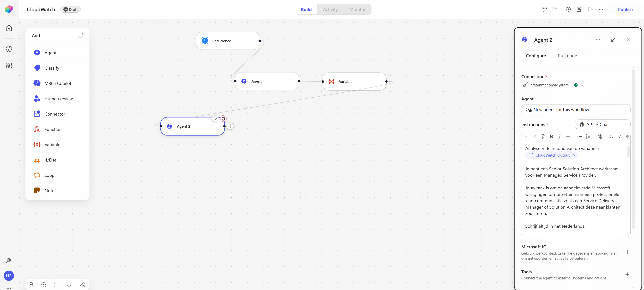Screen dimensions: 644x290
Task: Open the Home page from sidebar
Action: click(x=9, y=28)
